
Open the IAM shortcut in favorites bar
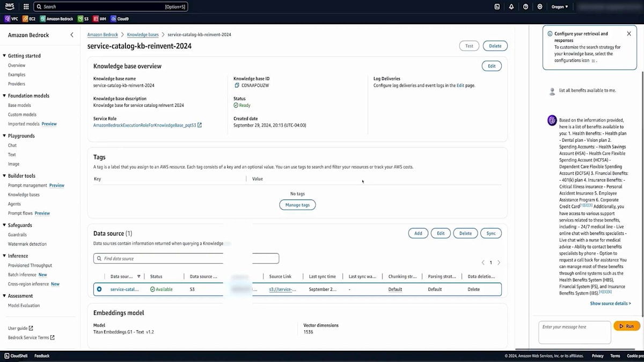point(100,19)
